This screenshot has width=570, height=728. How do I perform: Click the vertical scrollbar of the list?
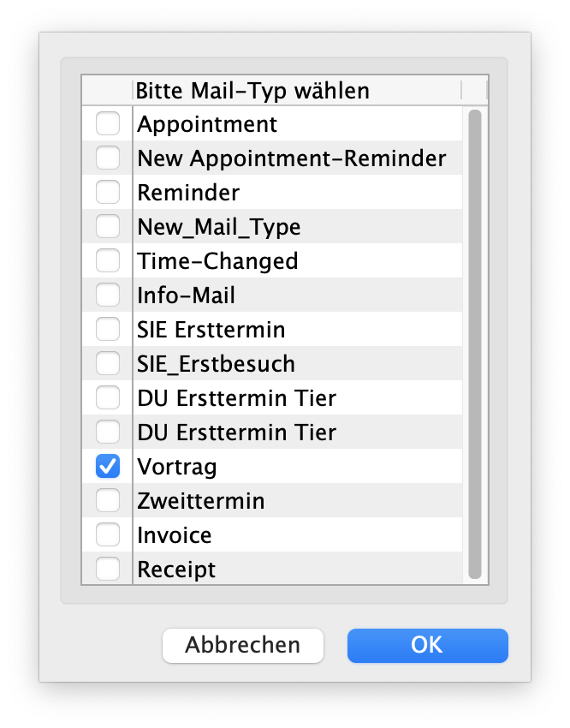(475, 343)
